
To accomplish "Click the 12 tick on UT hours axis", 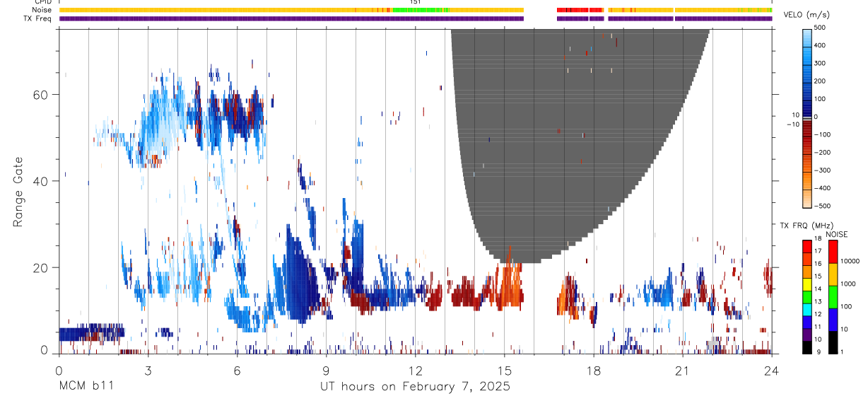I will (x=416, y=371).
